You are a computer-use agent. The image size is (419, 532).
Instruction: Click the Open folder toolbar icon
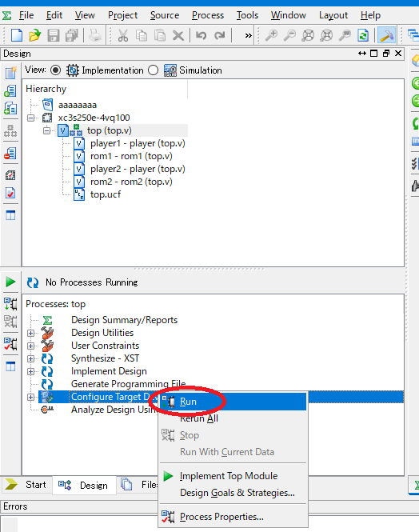(x=34, y=35)
